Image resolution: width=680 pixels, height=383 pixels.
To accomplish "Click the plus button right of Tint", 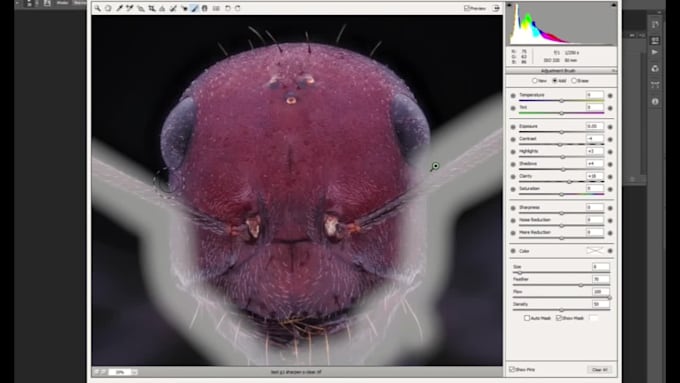I will click(610, 108).
